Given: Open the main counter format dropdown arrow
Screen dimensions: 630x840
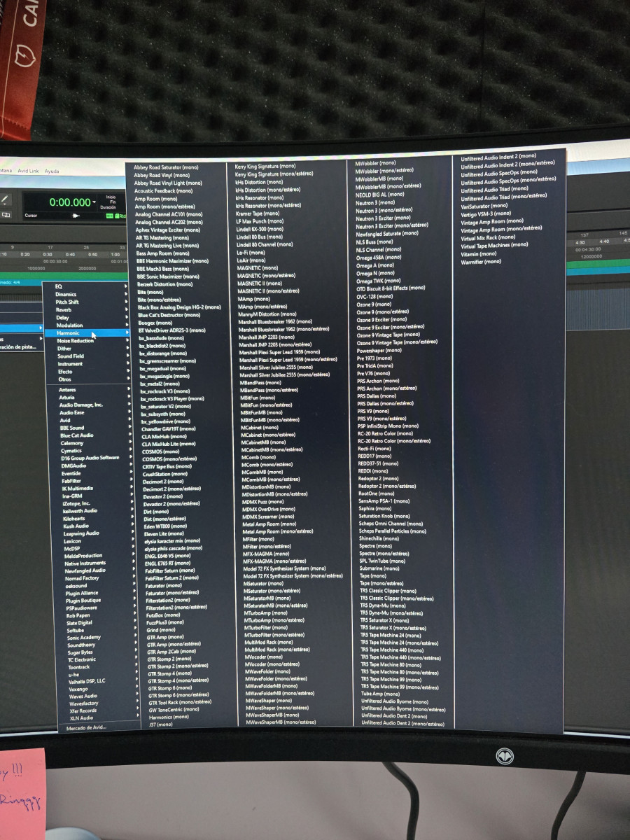Looking at the screenshot, I should click(x=94, y=203).
